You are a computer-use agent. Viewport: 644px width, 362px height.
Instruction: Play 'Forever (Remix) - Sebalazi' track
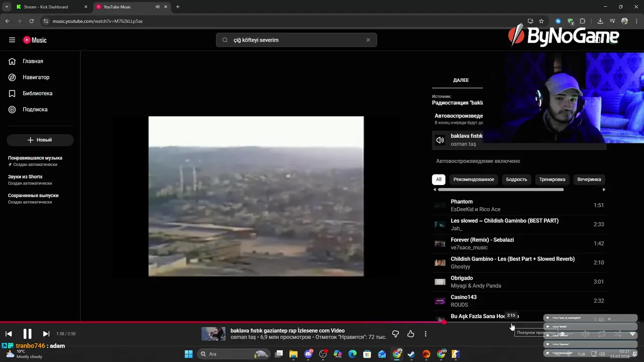519,244
